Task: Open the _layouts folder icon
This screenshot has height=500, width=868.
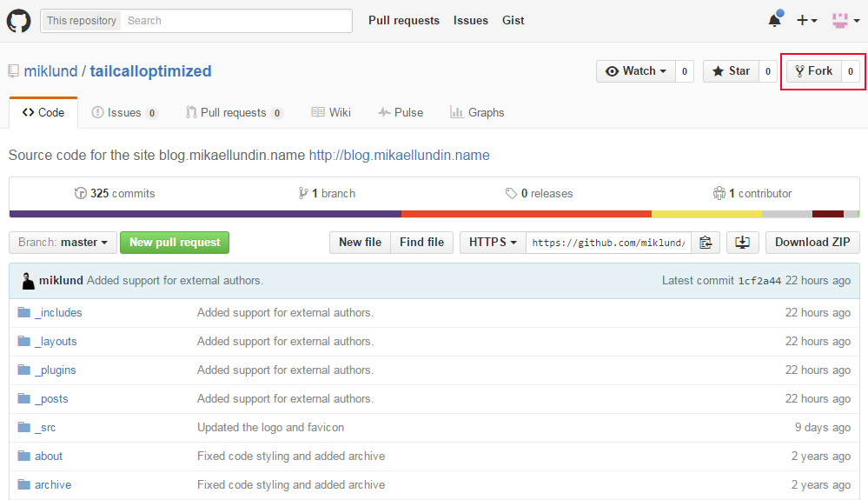Action: coord(23,341)
